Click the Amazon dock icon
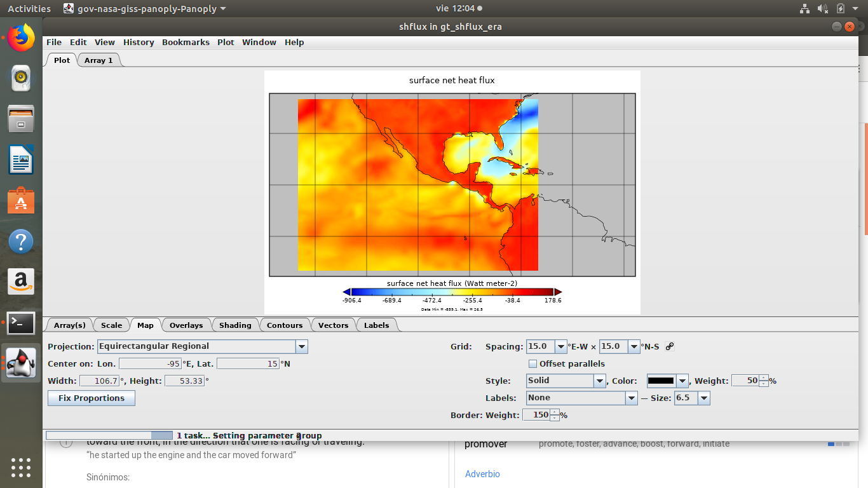The height and width of the screenshot is (488, 868). [21, 281]
